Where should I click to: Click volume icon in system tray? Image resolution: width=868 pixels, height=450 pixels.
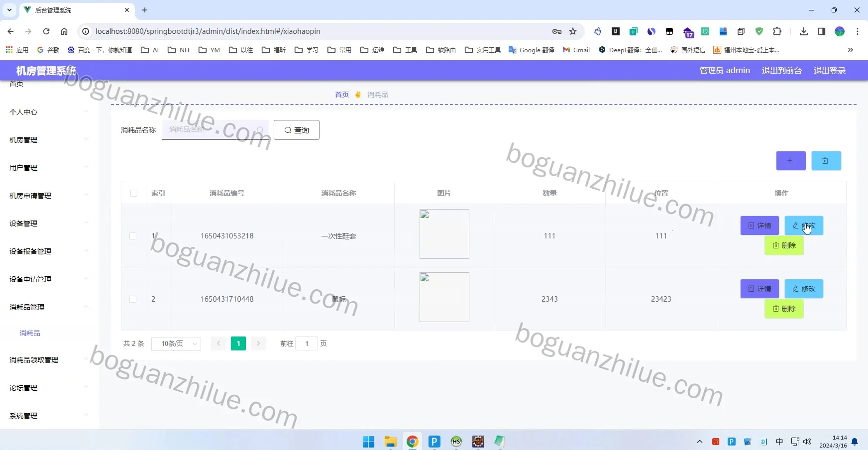pyautogui.click(x=807, y=442)
